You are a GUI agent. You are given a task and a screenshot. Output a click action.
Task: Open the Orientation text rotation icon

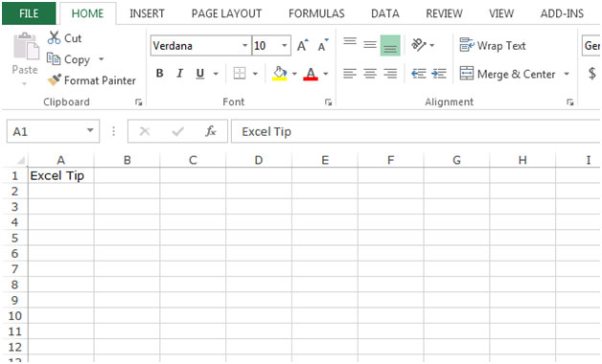point(419,45)
